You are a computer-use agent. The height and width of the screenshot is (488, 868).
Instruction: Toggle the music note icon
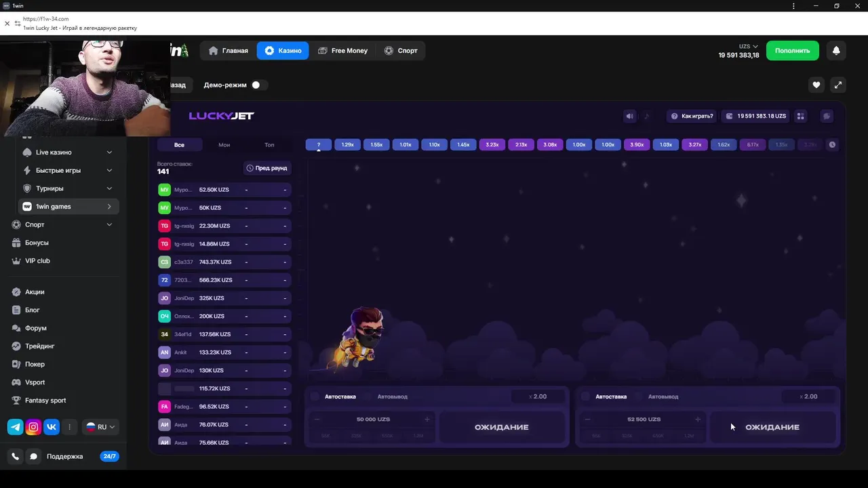pyautogui.click(x=646, y=116)
